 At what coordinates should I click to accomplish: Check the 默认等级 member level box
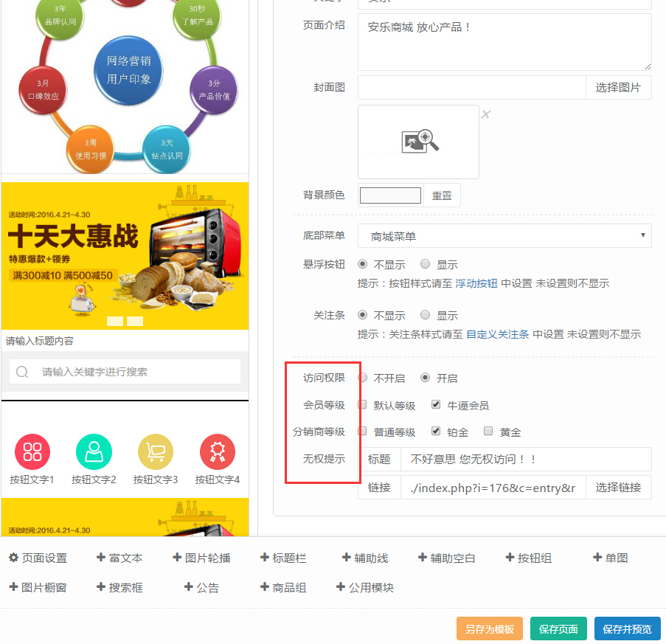(x=363, y=405)
